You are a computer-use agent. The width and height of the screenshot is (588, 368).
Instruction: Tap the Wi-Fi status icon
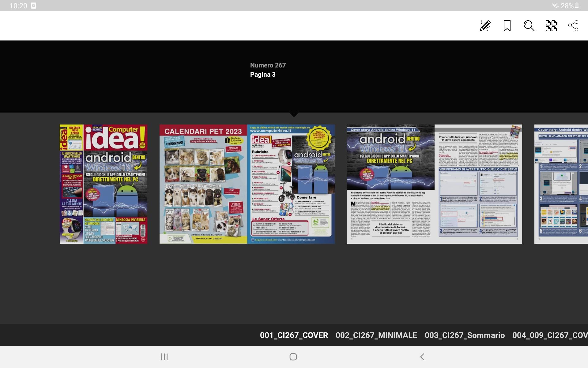pos(555,6)
